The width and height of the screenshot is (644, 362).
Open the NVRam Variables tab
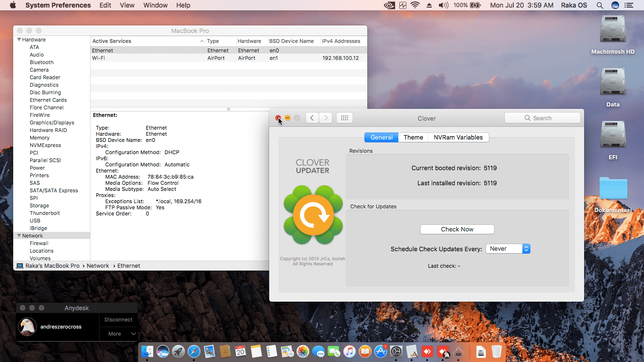coord(458,137)
